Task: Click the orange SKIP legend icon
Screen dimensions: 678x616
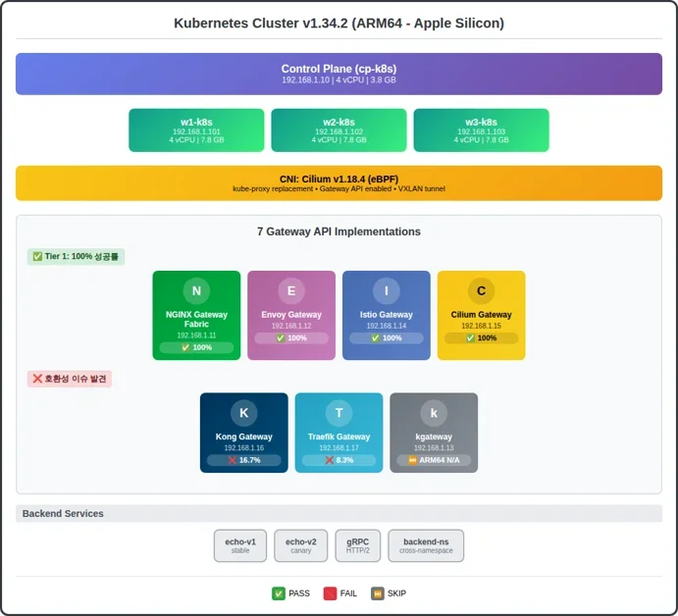Action: (x=378, y=593)
